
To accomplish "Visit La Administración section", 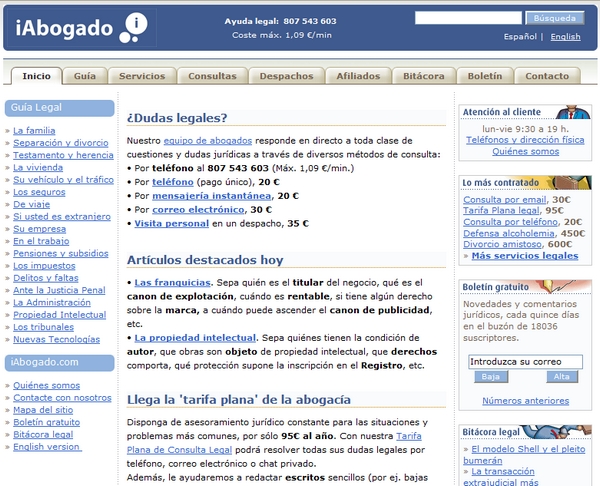I will [52, 302].
